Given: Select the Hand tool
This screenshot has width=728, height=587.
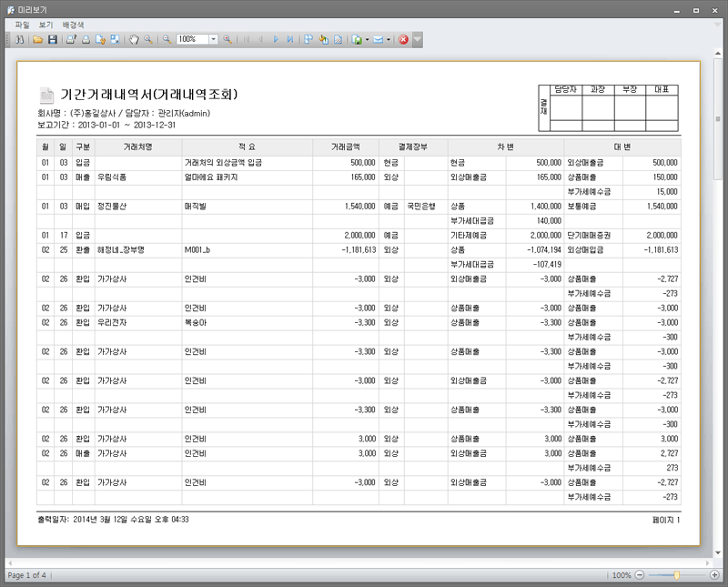Looking at the screenshot, I should (x=134, y=40).
